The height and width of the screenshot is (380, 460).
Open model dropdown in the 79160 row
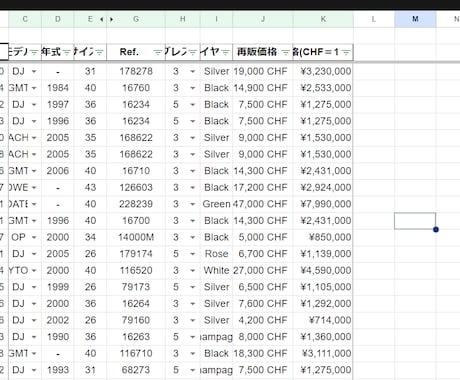(34, 320)
